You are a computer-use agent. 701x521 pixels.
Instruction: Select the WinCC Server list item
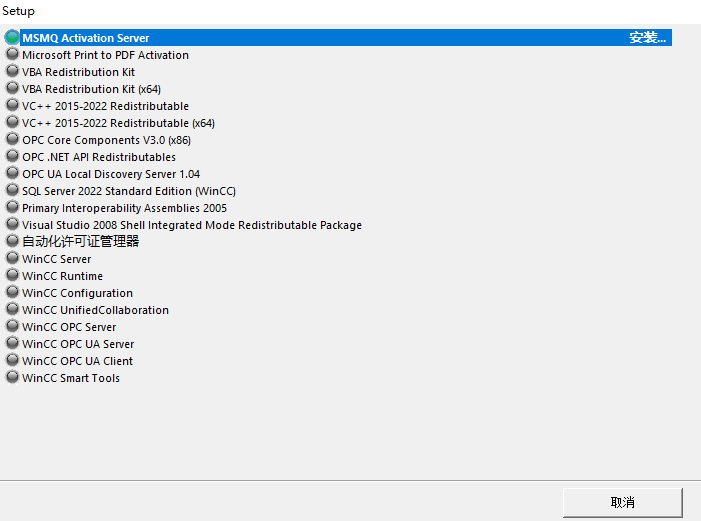point(57,259)
